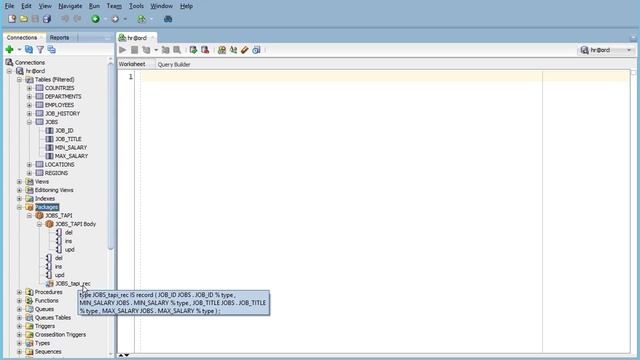Image resolution: width=640 pixels, height=360 pixels.
Task: Click the Unshared SQL Worksheet icon
Action: pos(222,50)
